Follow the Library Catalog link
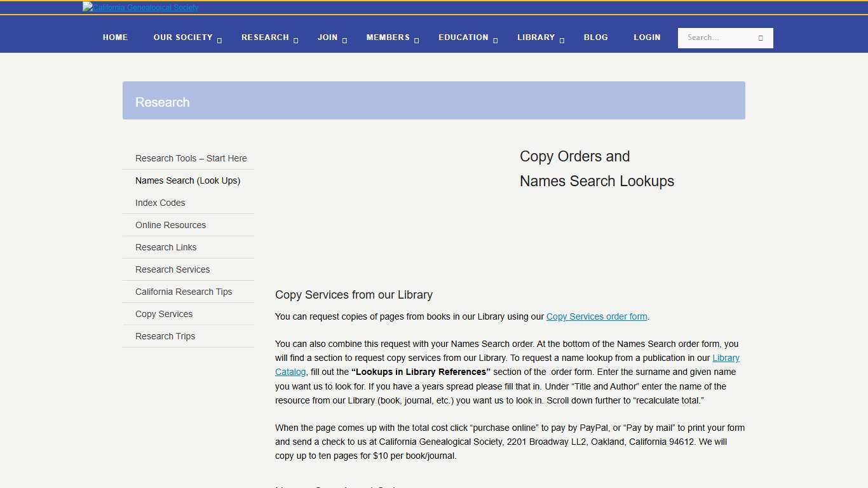 pos(726,358)
